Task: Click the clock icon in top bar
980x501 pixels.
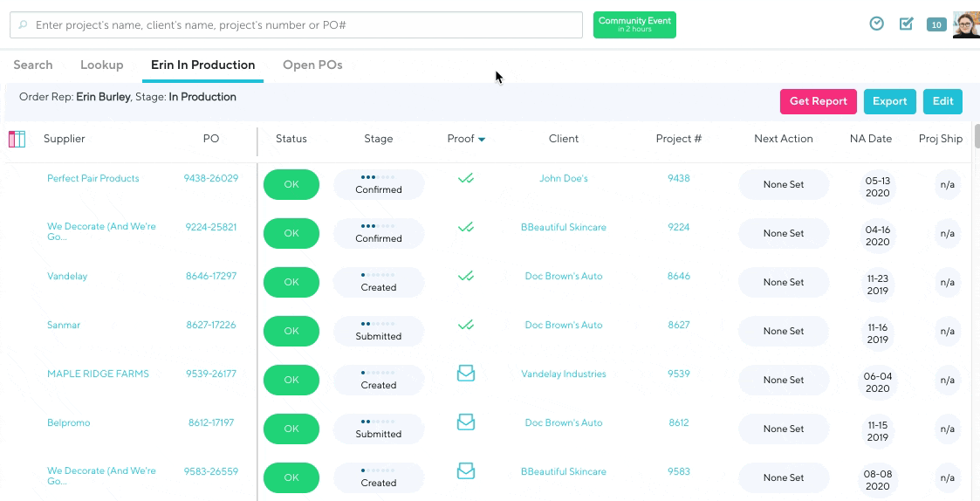Action: click(877, 24)
